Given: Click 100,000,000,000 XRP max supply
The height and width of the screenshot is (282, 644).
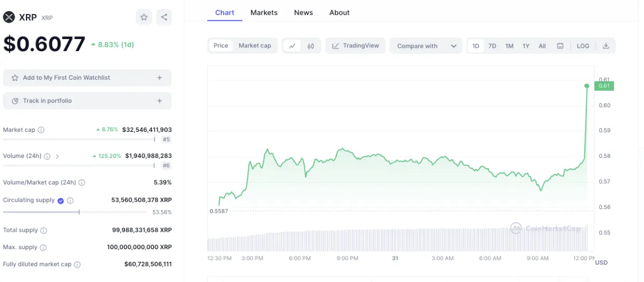Looking at the screenshot, I should click(x=140, y=247).
